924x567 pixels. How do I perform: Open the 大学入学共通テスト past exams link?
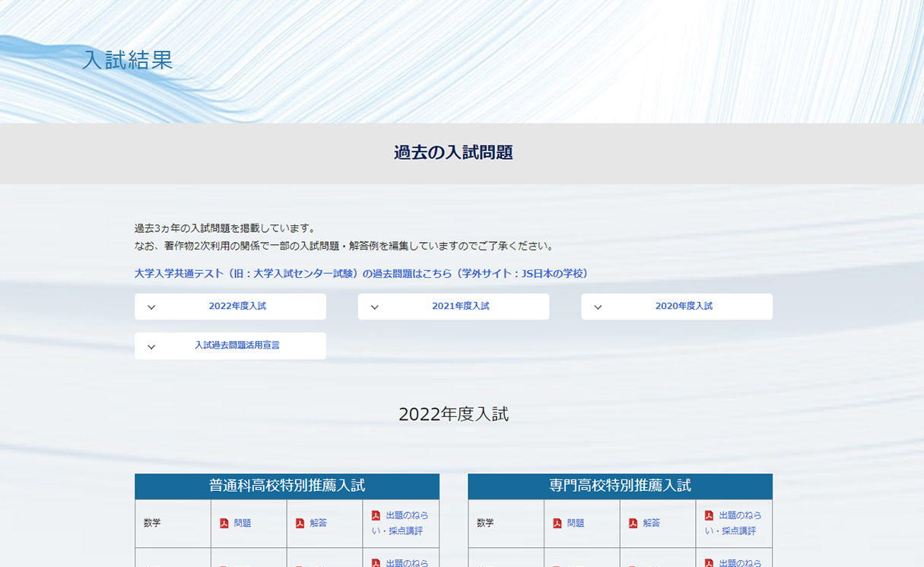(361, 274)
